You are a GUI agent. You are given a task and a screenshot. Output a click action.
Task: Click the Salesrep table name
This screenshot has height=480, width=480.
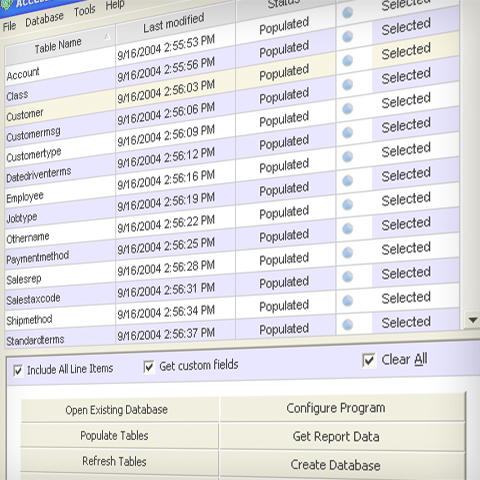[24, 279]
